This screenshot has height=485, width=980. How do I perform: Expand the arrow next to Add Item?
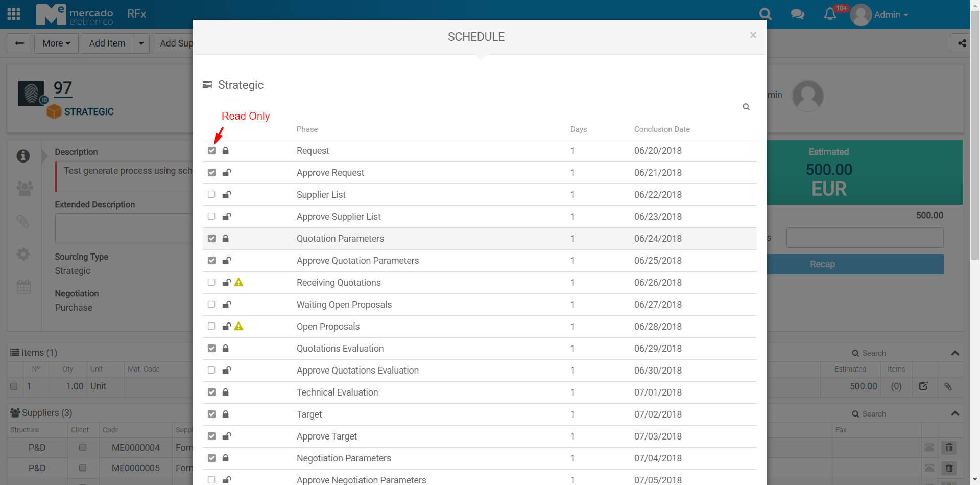pyautogui.click(x=141, y=43)
